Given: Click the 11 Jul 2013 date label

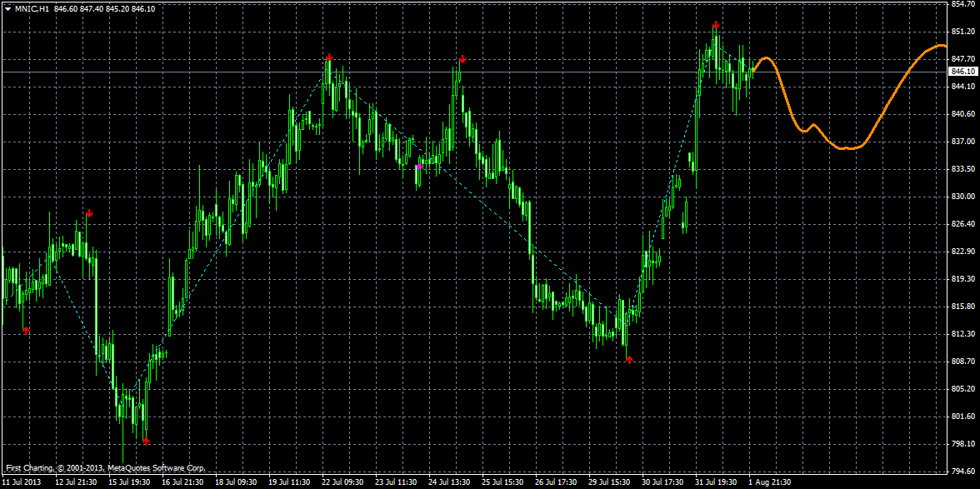Looking at the screenshot, I should click(x=21, y=482).
